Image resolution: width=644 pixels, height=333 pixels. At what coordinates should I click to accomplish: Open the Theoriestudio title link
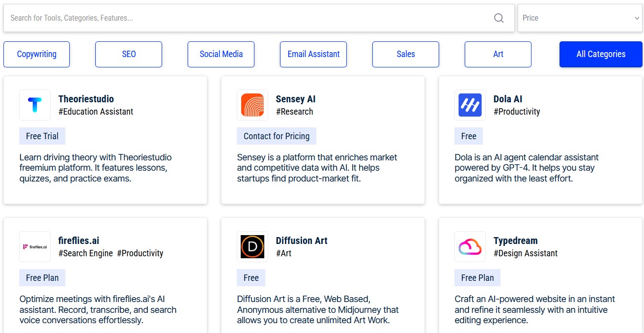pos(86,99)
